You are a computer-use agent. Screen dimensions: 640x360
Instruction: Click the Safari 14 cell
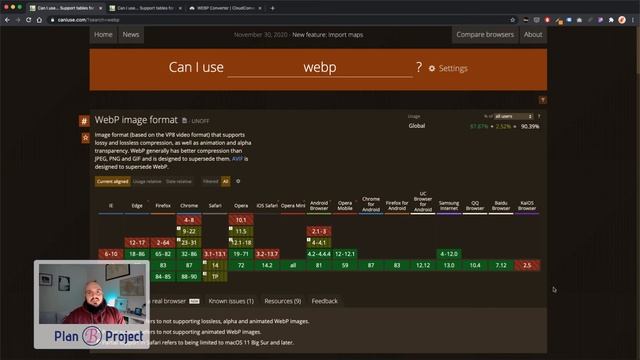coord(215,265)
